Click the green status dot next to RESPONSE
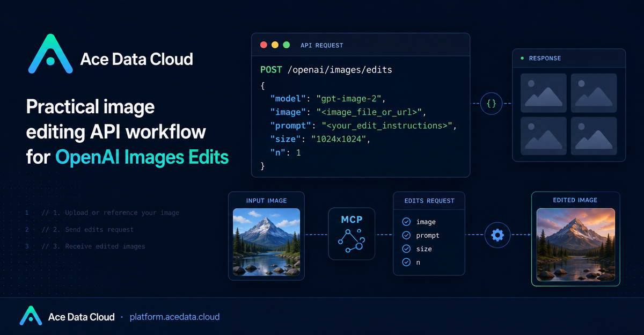 pyautogui.click(x=522, y=58)
